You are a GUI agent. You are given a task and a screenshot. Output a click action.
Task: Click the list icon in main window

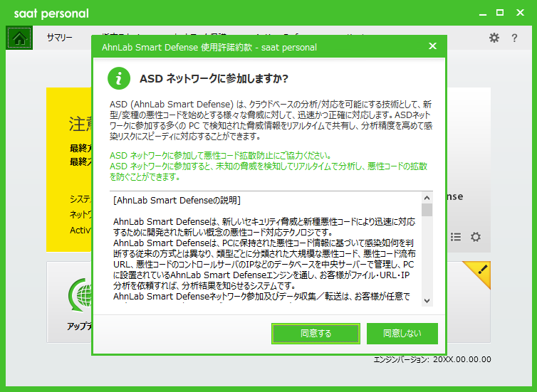[456, 237]
